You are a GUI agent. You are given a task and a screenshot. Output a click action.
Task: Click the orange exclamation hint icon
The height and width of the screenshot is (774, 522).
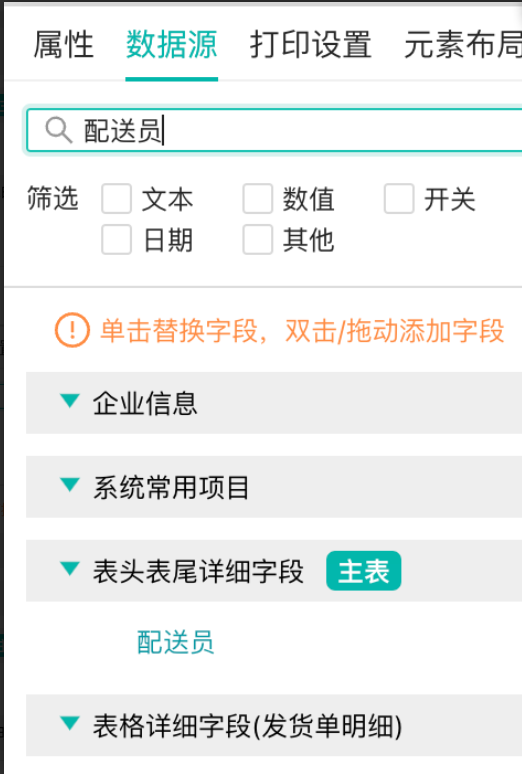point(72,330)
